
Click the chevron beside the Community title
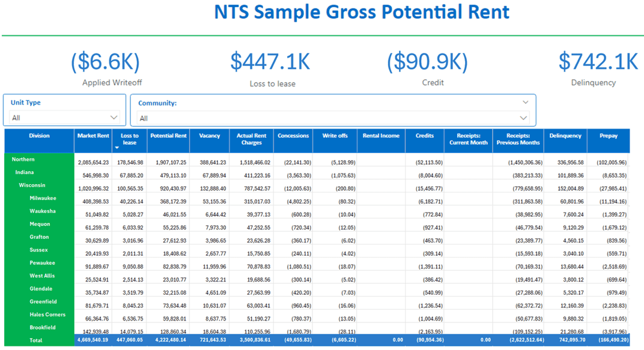pyautogui.click(x=526, y=103)
